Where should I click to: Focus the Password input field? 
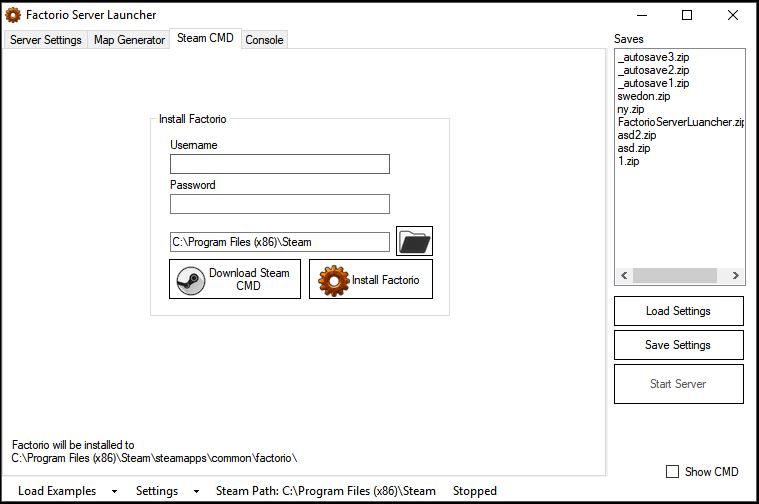[280, 204]
